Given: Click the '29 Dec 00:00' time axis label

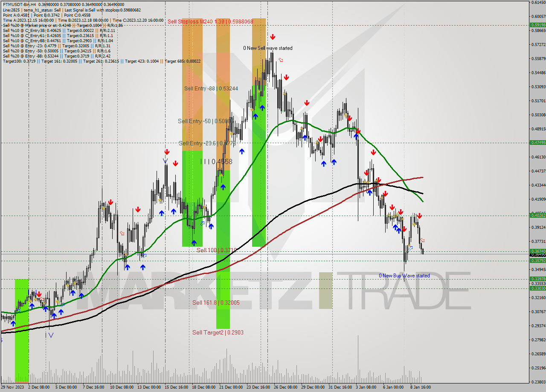Looking at the screenshot, I should [x=313, y=387].
